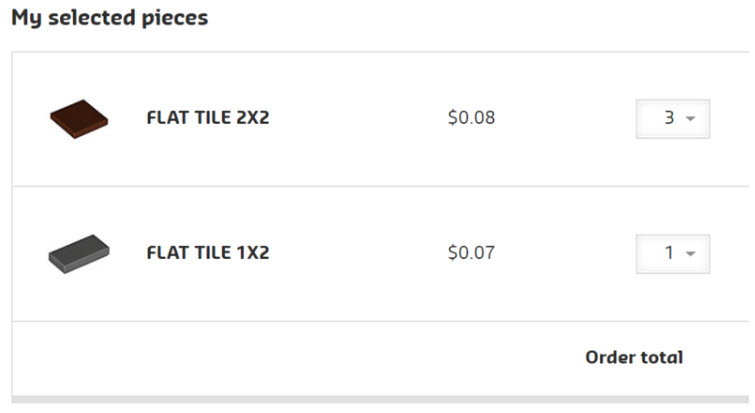Select the FLAT TILE 2X2 name text
Image resolution: width=755 pixels, height=413 pixels.
pyautogui.click(x=207, y=118)
